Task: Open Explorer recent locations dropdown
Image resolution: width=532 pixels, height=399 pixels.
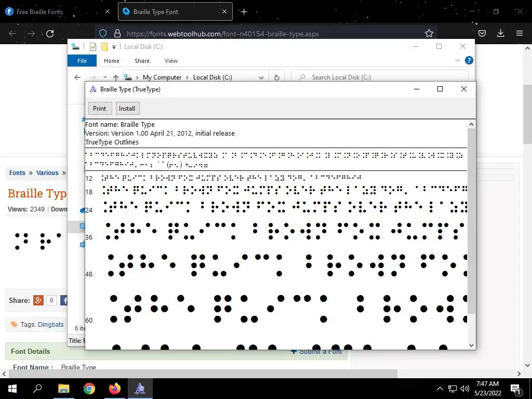Action: click(105, 77)
